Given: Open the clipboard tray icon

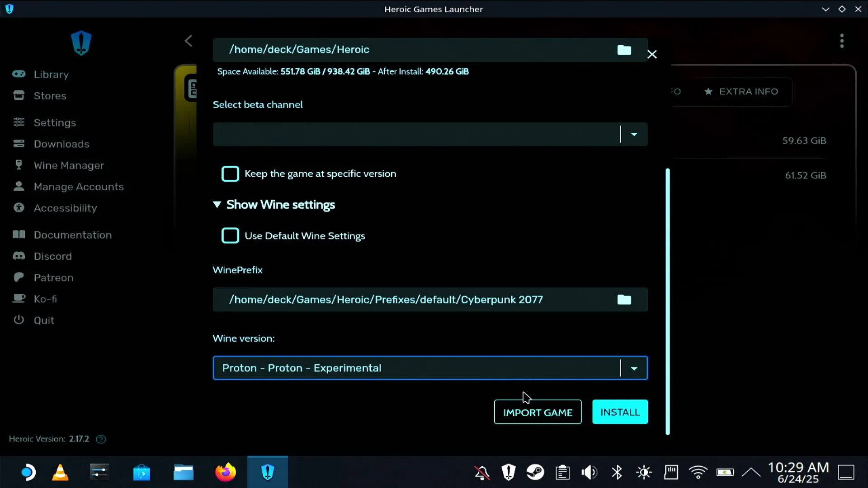Looking at the screenshot, I should [562, 473].
